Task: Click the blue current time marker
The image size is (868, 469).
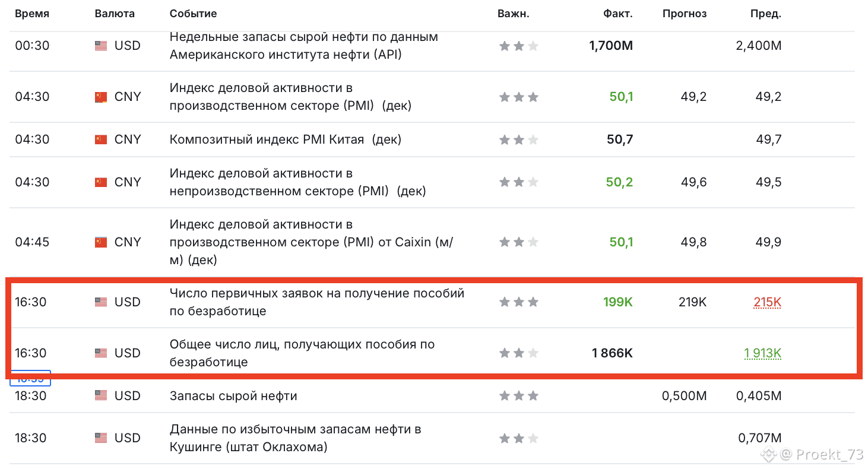Action: point(31,378)
